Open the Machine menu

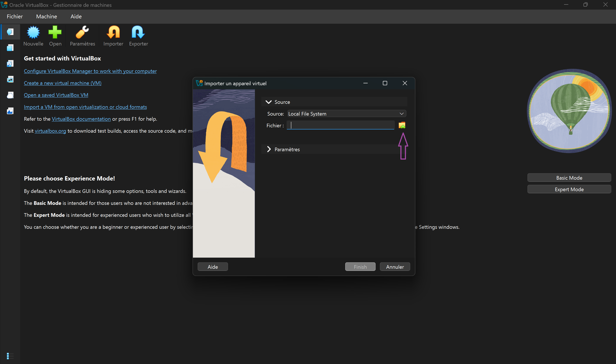tap(46, 16)
